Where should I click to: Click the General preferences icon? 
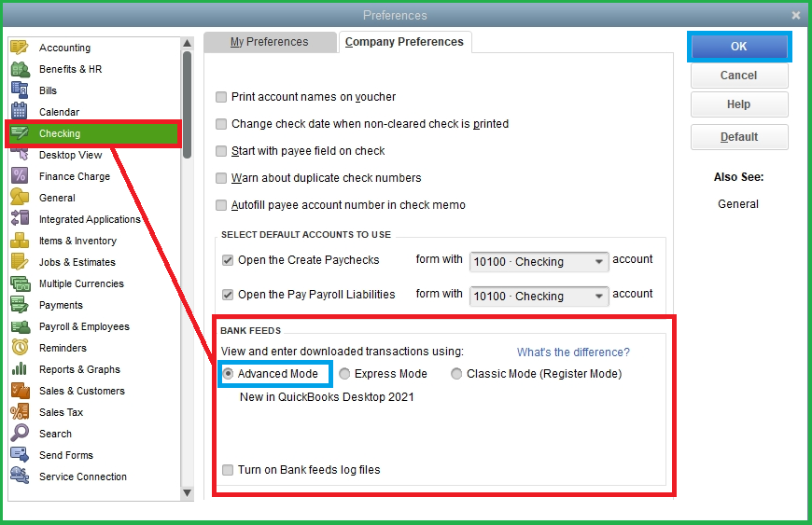click(20, 197)
